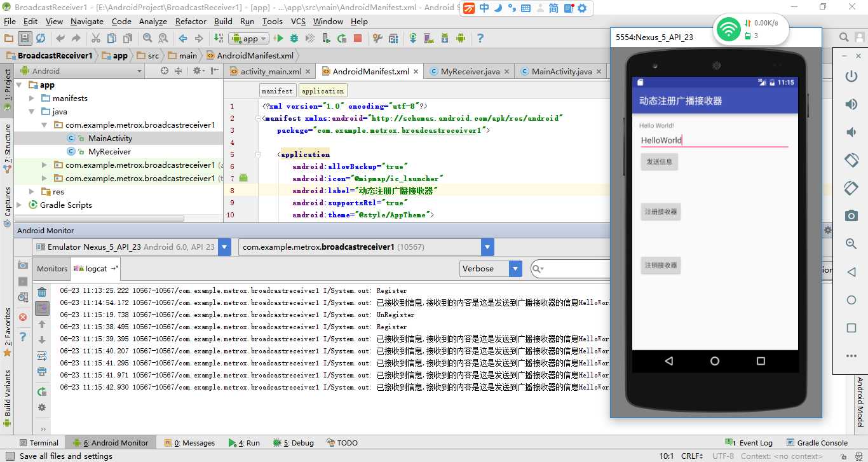
Task: Click the red Stop toolbar icon
Action: (358, 38)
